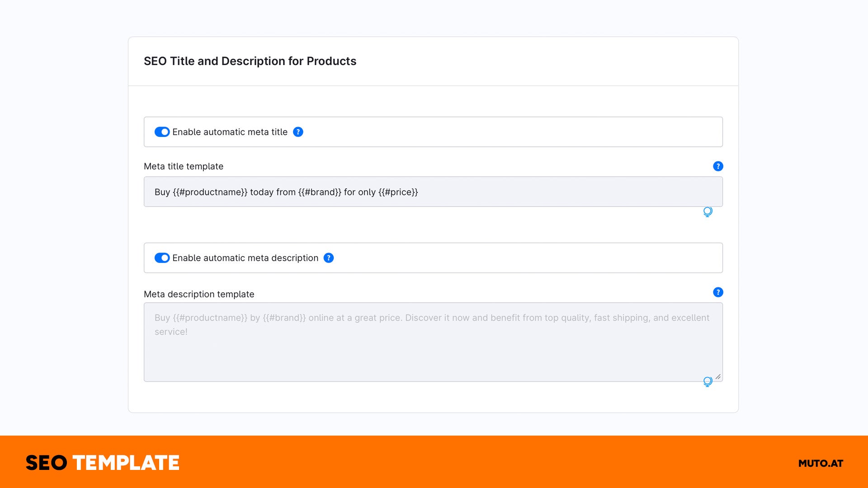Click the "Meta title template" field label
The width and height of the screenshot is (868, 488).
tap(184, 166)
